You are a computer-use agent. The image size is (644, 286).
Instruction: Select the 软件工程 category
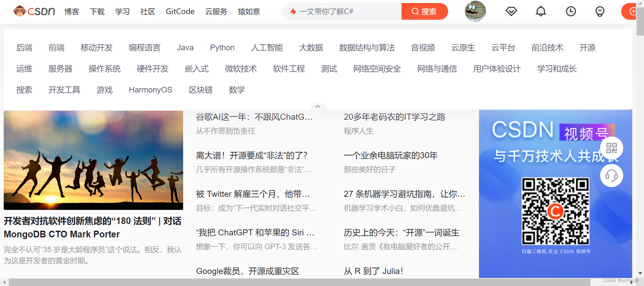[289, 69]
